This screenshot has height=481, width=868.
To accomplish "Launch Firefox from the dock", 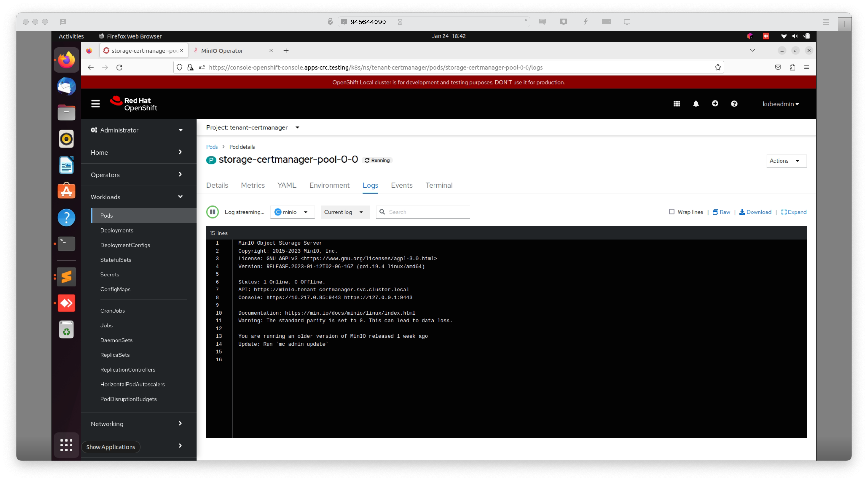I will tap(66, 60).
